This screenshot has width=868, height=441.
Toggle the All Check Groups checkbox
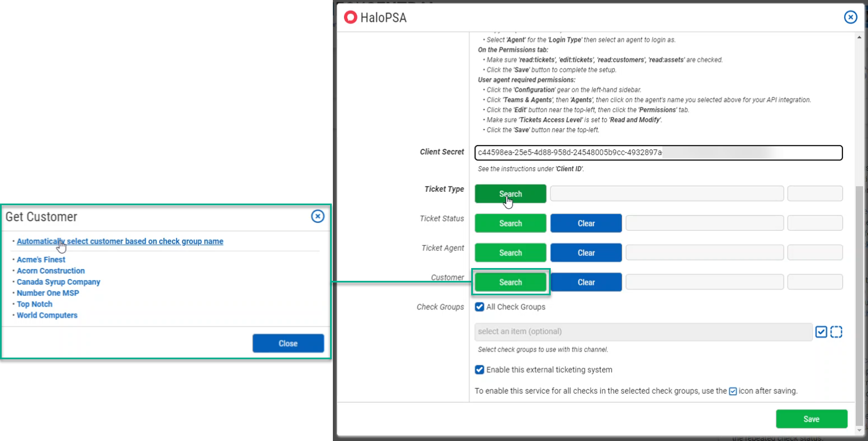pos(480,306)
